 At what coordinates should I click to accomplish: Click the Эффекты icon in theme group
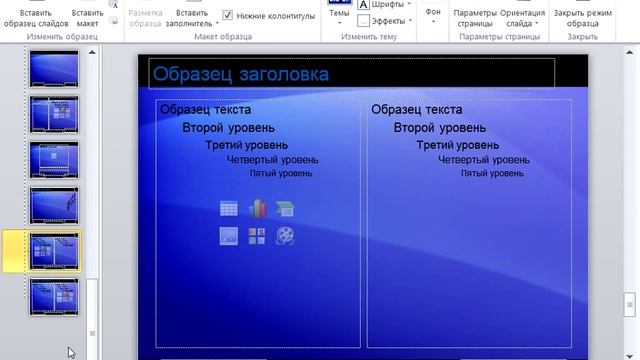363,20
